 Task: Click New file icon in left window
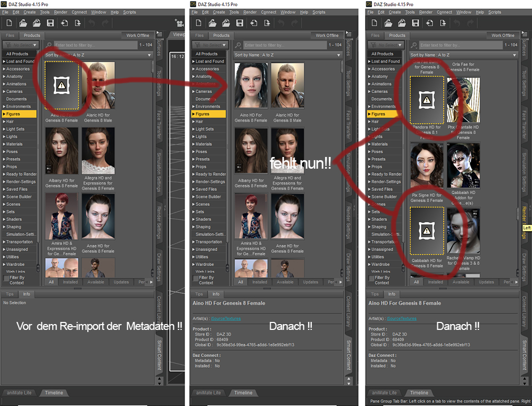click(x=9, y=23)
